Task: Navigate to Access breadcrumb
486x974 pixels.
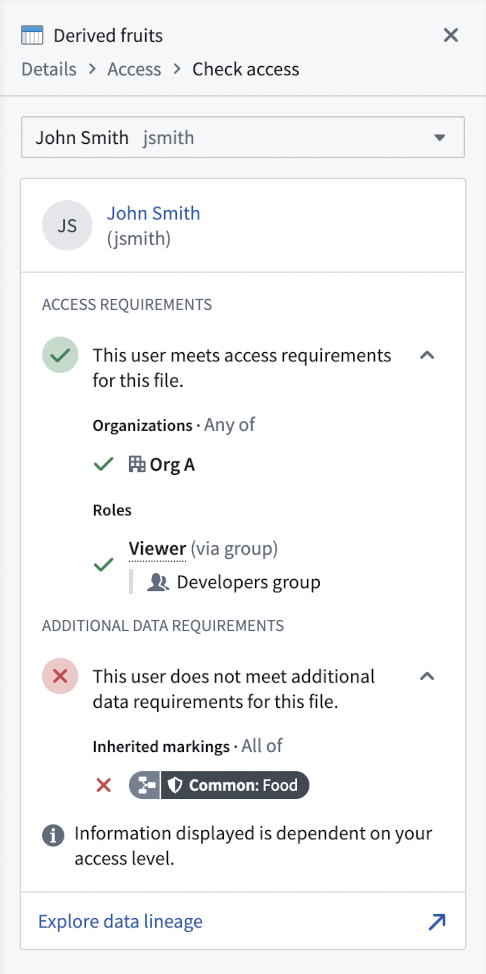Action: 134,69
